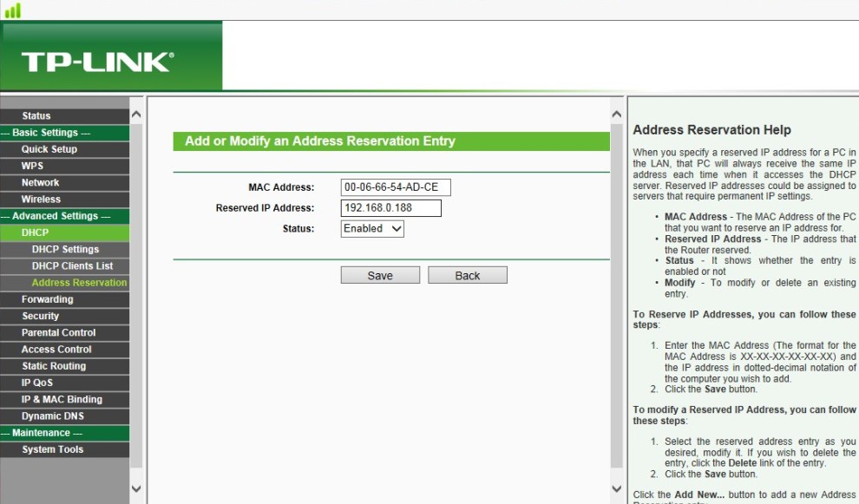Select DHCP Clients List submenu
This screenshot has height=504, width=859.
[72, 266]
